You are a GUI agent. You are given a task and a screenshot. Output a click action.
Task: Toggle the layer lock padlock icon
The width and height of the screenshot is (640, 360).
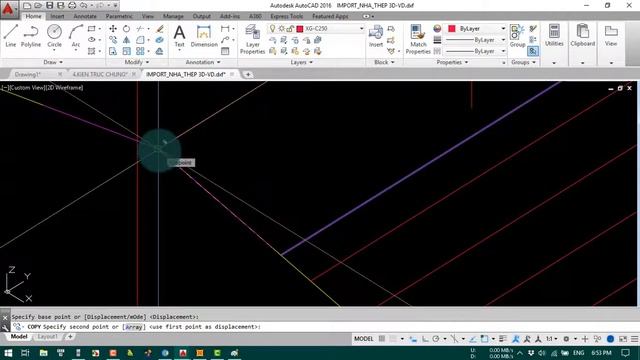[x=289, y=28]
